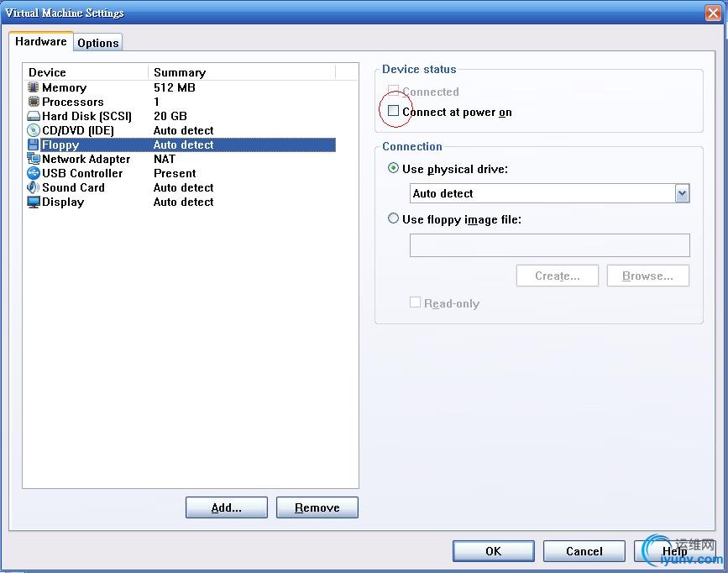The image size is (728, 573).
Task: Select the Hard Disk (SCSI) row
Action: tap(181, 116)
